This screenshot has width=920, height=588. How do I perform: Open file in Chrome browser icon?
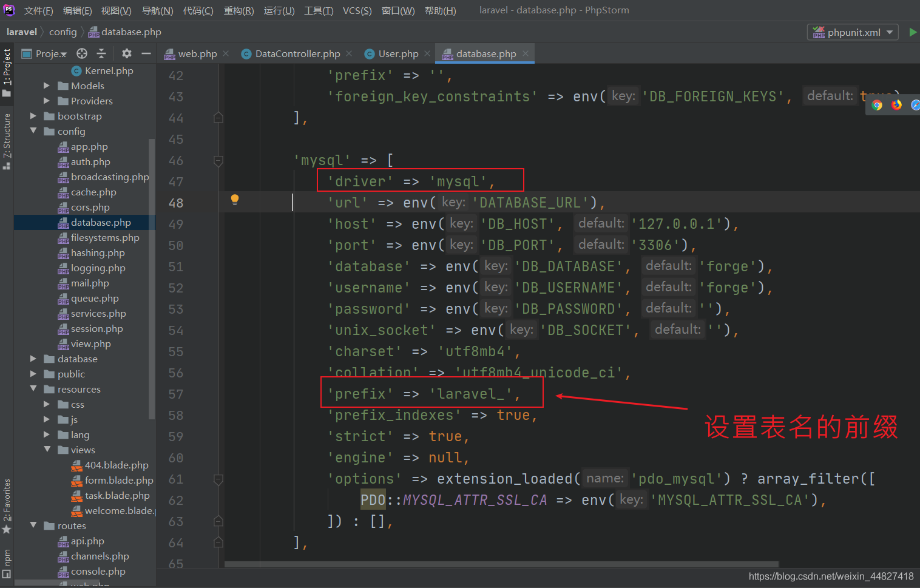(877, 105)
